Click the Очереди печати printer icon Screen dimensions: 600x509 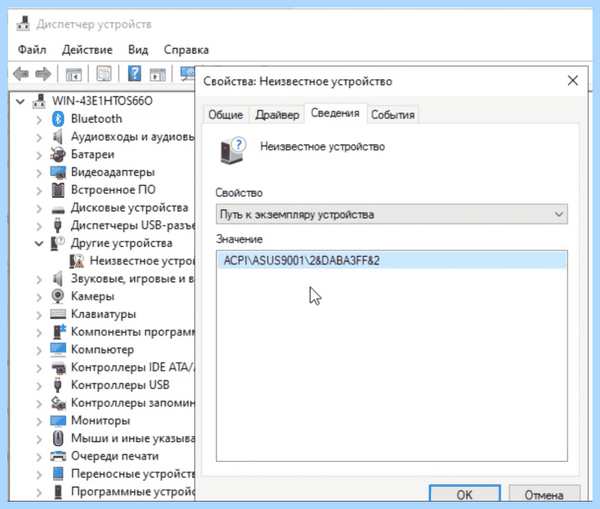58,456
